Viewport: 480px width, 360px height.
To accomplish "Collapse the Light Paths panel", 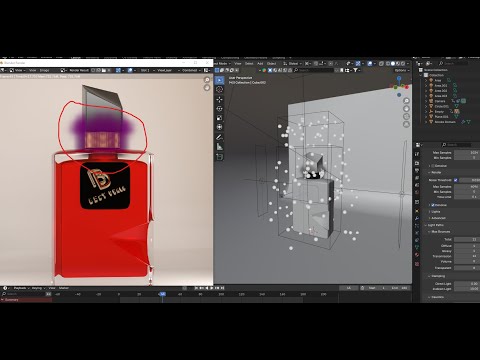I will coord(425,225).
